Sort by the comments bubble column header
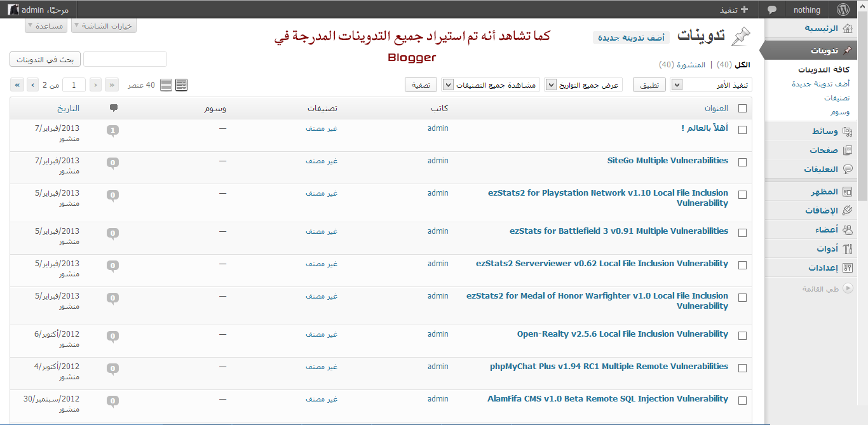Viewport: 868px width, 425px height. click(x=113, y=108)
